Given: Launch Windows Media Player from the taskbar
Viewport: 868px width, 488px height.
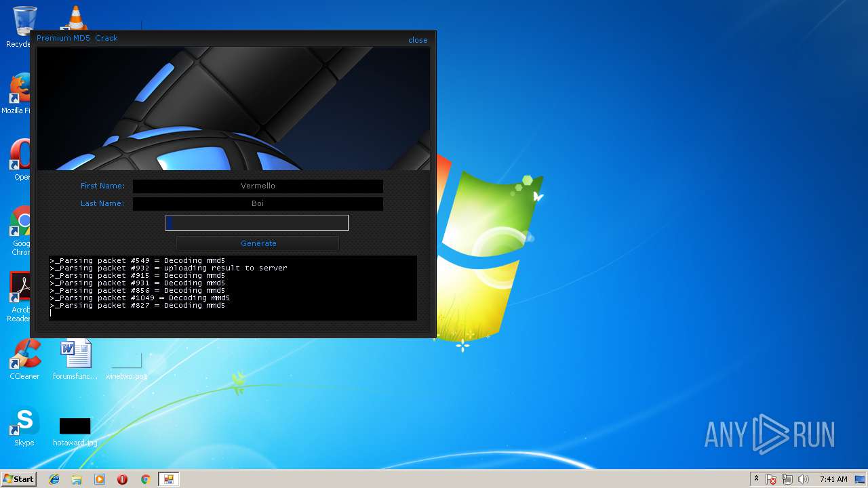Looking at the screenshot, I should point(100,479).
